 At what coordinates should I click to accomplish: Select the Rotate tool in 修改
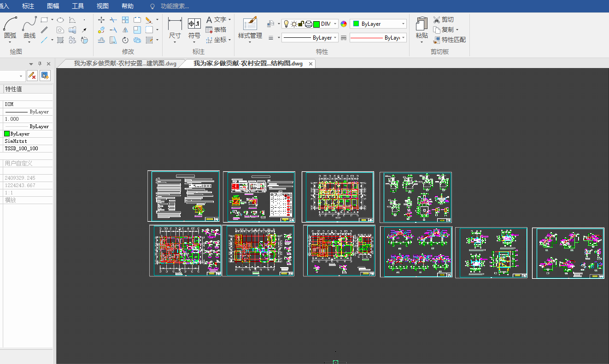(125, 40)
